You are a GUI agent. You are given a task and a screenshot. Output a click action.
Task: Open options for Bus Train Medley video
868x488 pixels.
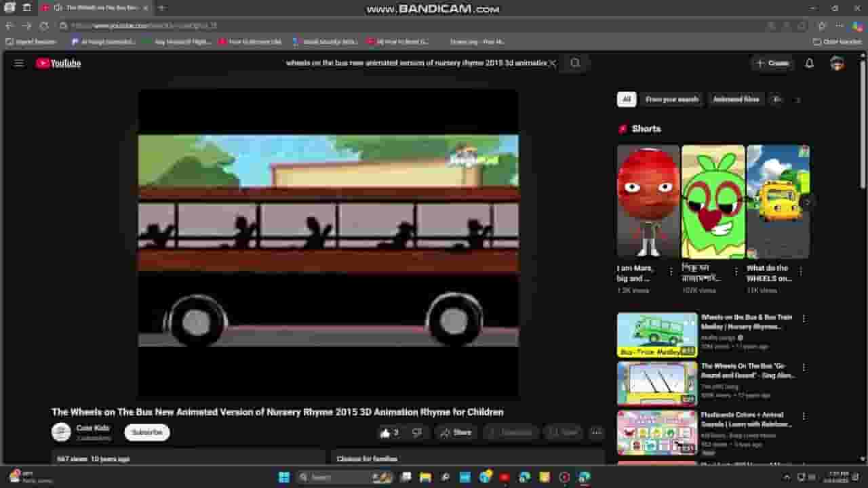coord(804,318)
